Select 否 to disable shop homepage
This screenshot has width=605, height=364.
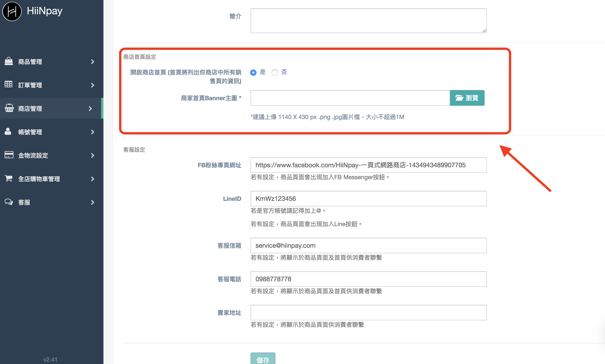pyautogui.click(x=275, y=73)
